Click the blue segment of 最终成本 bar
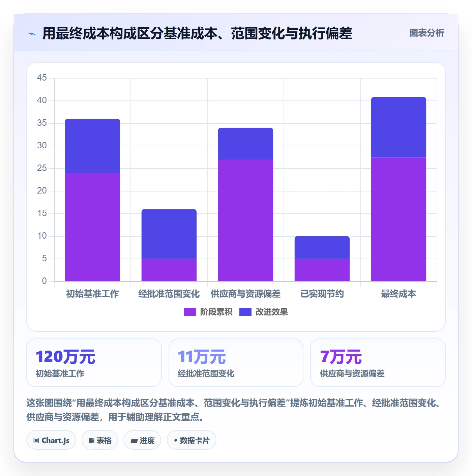Image resolution: width=472 pixels, height=476 pixels. pos(399,127)
